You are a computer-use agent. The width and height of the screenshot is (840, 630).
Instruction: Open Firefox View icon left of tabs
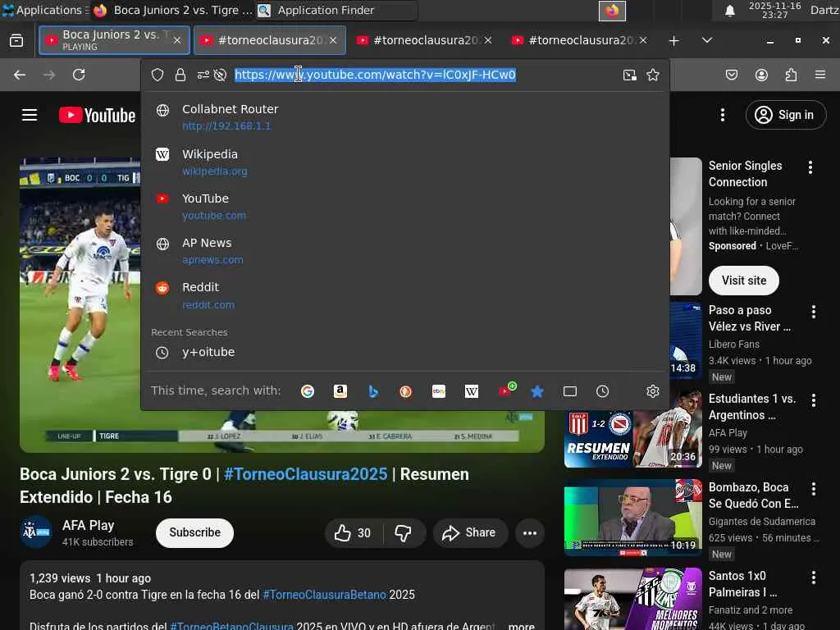[16, 40]
